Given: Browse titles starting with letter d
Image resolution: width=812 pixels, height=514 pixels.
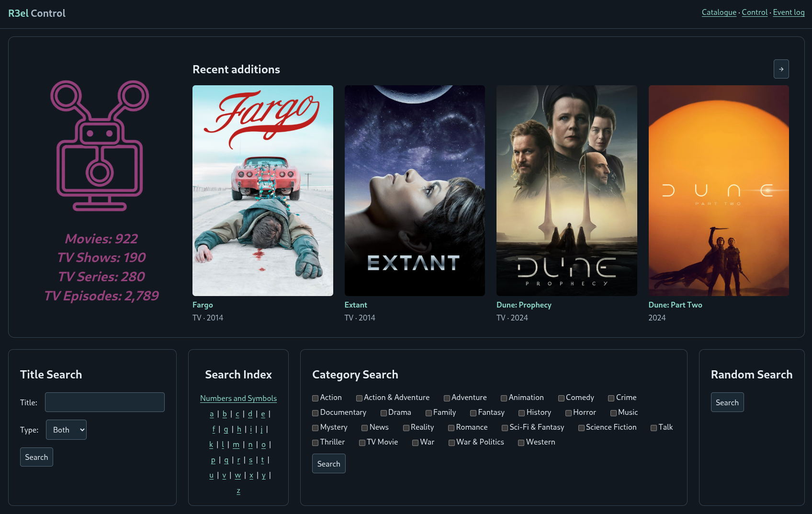Looking at the screenshot, I should point(250,414).
